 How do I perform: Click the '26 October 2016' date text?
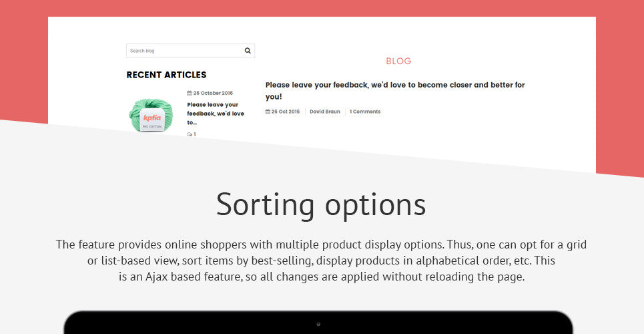(x=213, y=93)
